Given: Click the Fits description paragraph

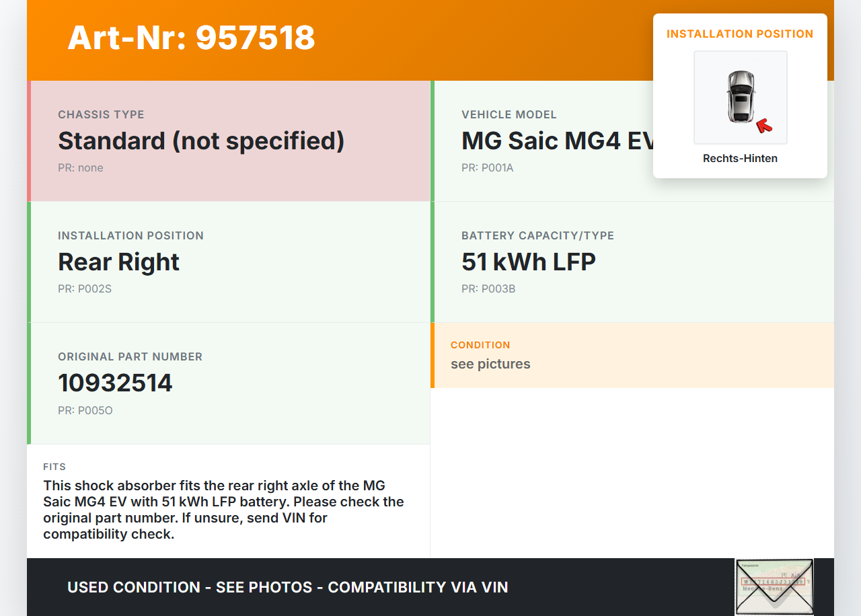Looking at the screenshot, I should point(223,510).
